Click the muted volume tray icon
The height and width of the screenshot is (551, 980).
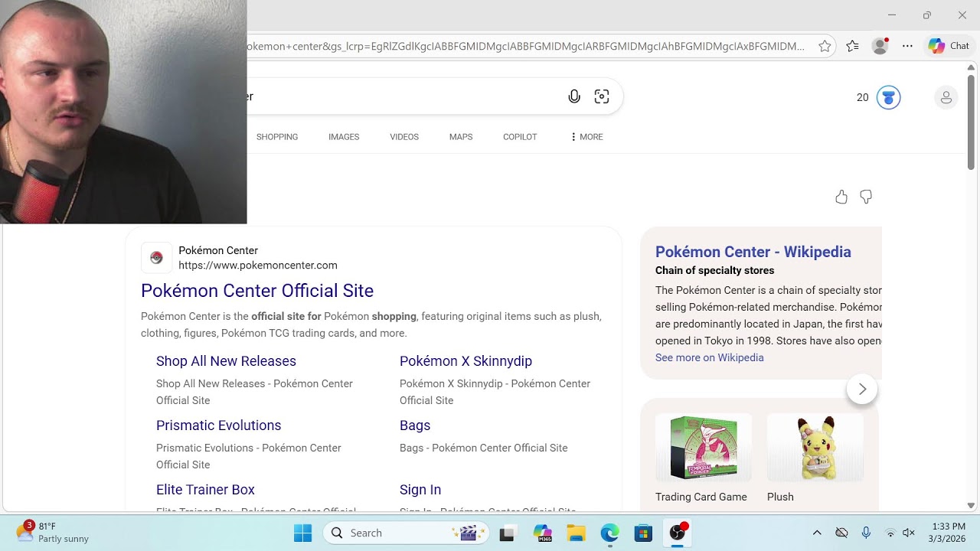(x=909, y=533)
